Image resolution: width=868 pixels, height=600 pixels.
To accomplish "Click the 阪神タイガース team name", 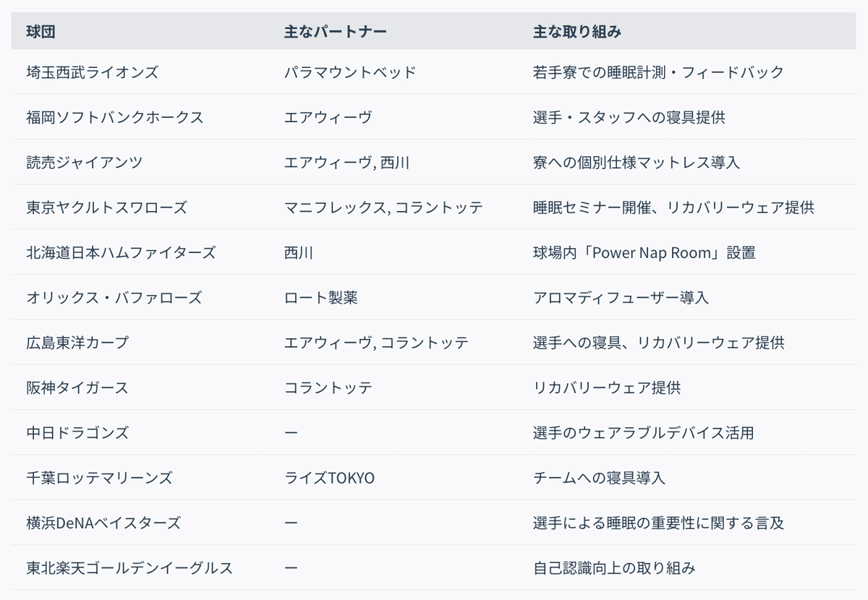I will pos(77,387).
